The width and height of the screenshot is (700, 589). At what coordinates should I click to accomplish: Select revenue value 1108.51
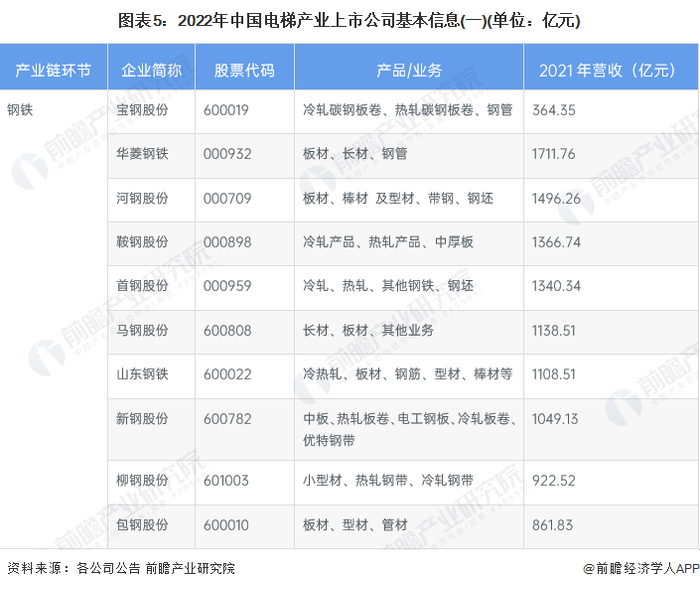(554, 374)
